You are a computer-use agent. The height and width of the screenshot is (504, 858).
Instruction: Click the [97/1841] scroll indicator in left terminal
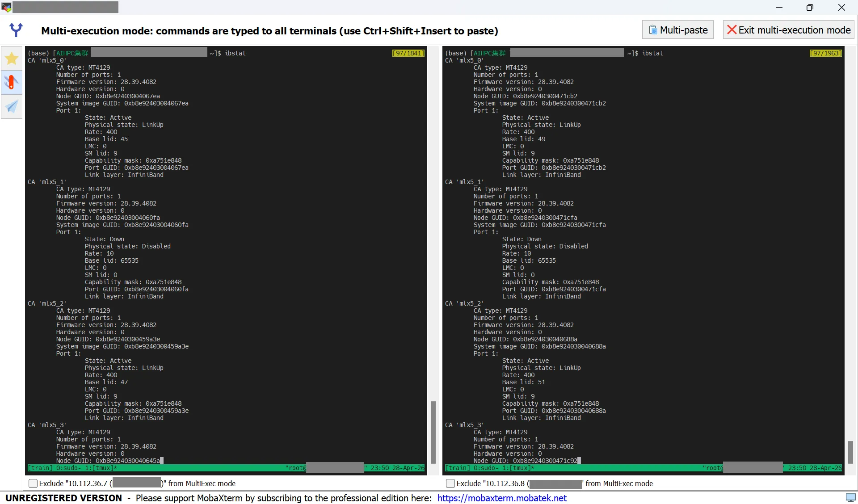[408, 53]
